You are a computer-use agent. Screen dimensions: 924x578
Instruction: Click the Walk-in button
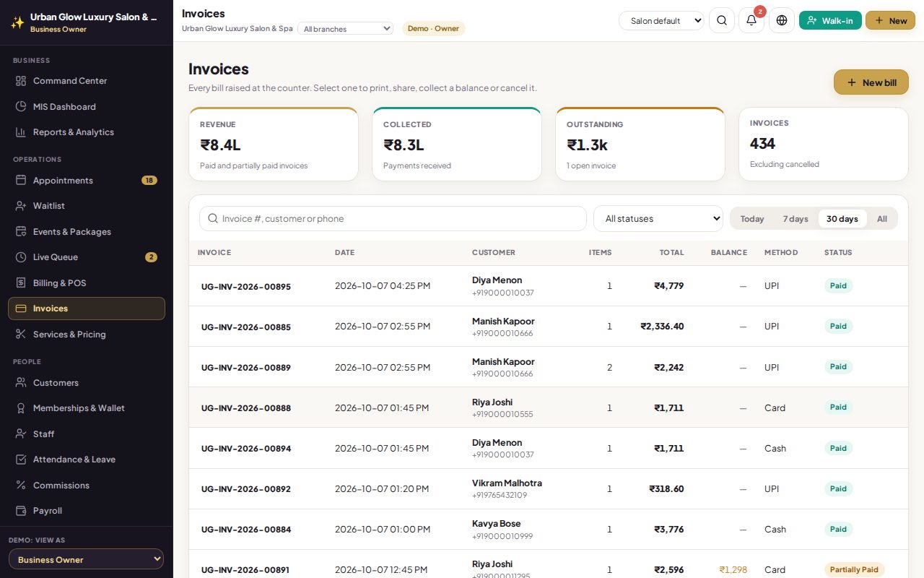pyautogui.click(x=830, y=20)
